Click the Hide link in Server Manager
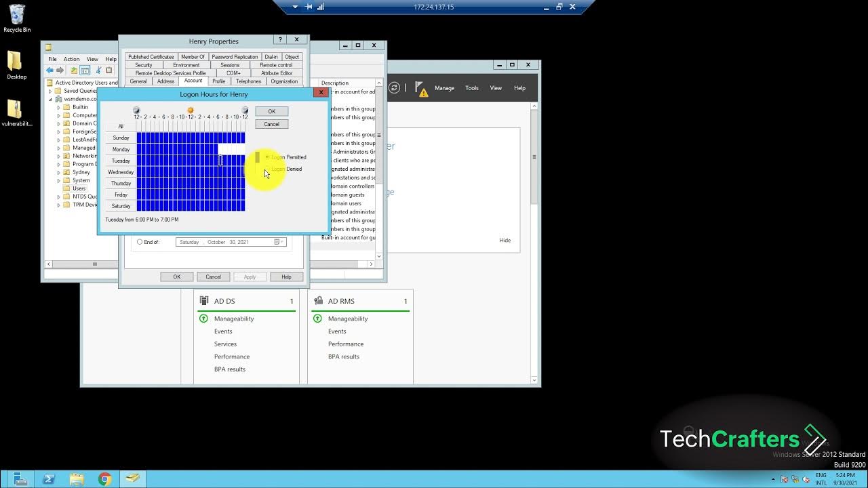Viewport: 868px width, 488px height. [505, 241]
